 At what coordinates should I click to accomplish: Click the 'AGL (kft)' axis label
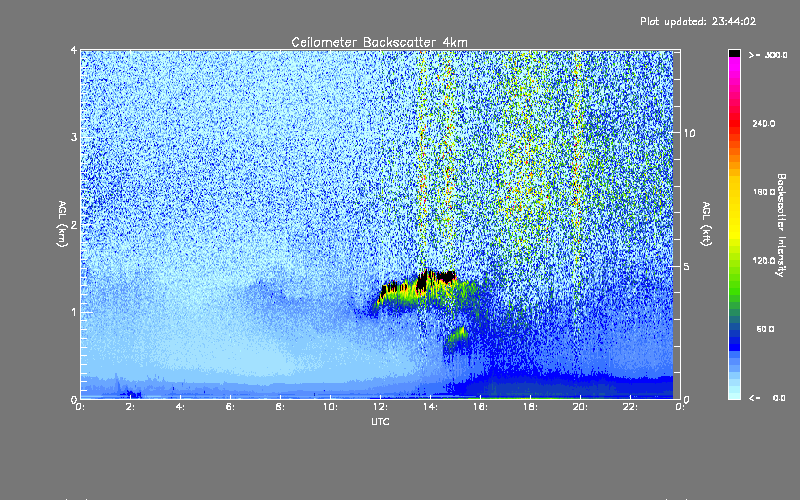(706, 224)
